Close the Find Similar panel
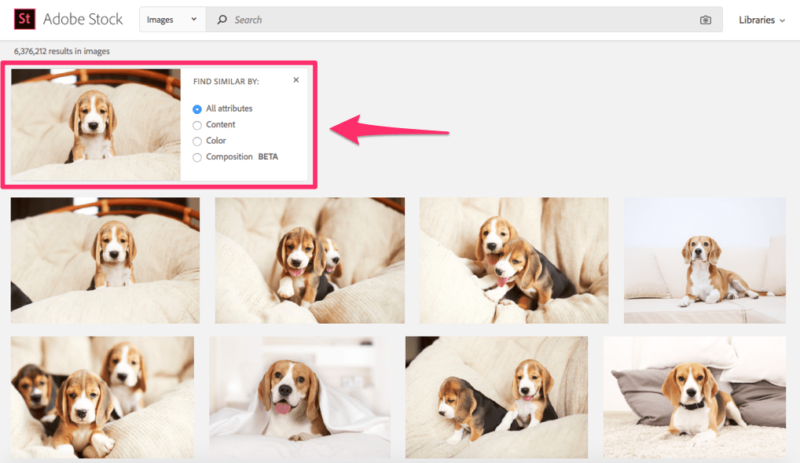This screenshot has height=463, width=800. click(296, 80)
